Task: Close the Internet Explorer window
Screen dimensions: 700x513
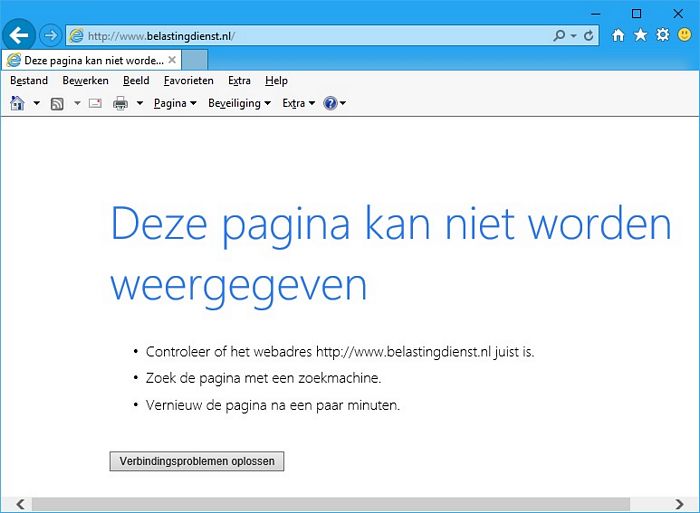Action: (678, 14)
